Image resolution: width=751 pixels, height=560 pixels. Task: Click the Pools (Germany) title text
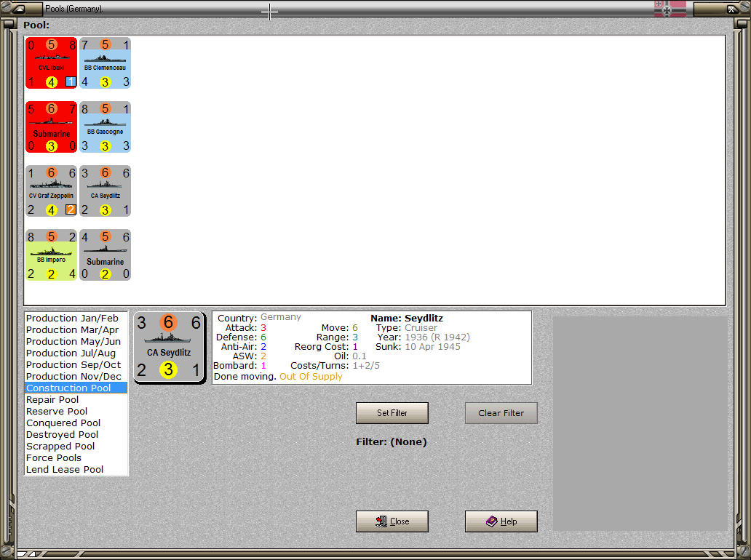pos(73,9)
